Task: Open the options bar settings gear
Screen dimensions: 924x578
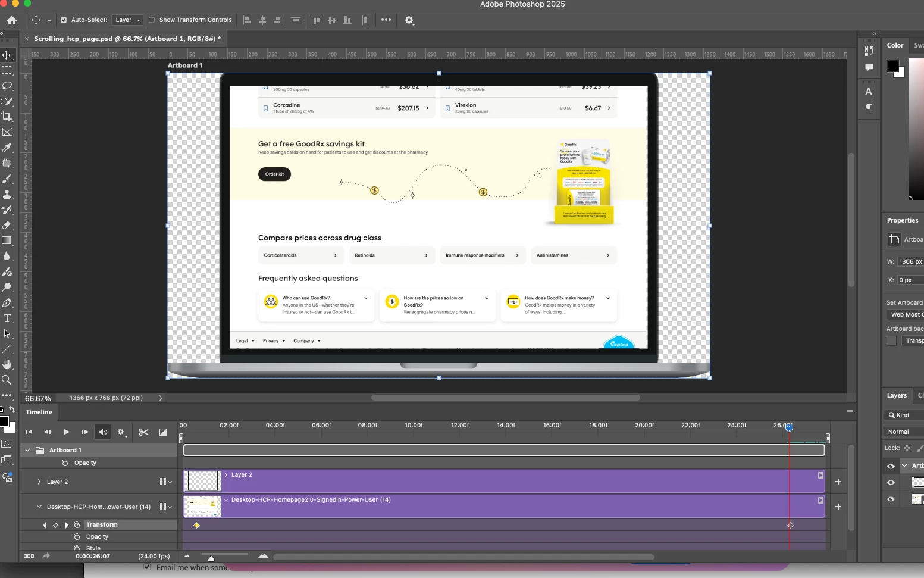Action: pos(409,20)
